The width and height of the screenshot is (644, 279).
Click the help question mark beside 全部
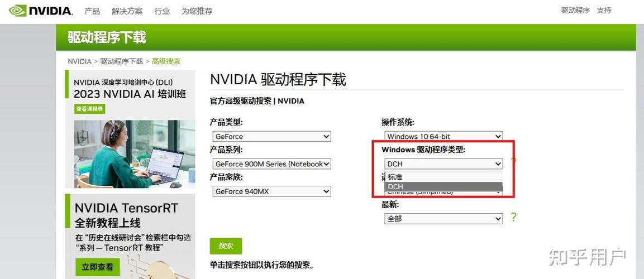point(513,217)
